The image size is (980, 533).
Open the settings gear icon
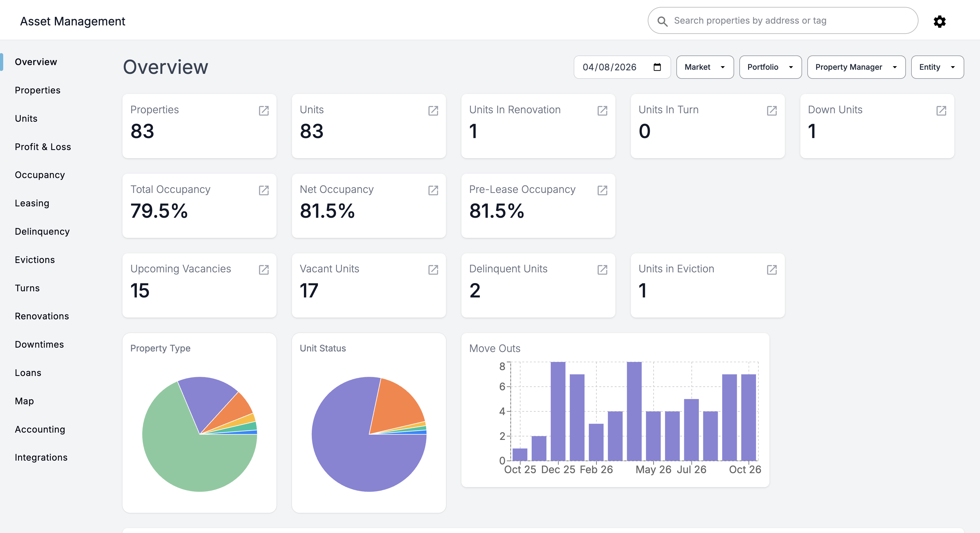pyautogui.click(x=939, y=21)
